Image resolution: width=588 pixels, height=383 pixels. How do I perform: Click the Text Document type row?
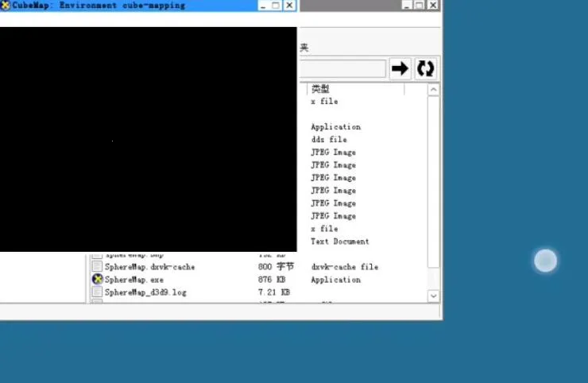(339, 242)
